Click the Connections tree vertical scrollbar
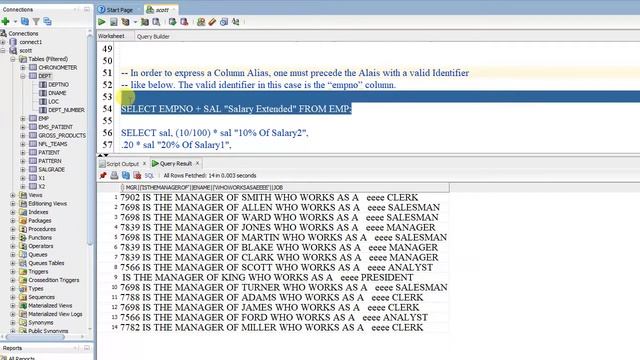Screen dimensions: 640x360 coord(90,139)
